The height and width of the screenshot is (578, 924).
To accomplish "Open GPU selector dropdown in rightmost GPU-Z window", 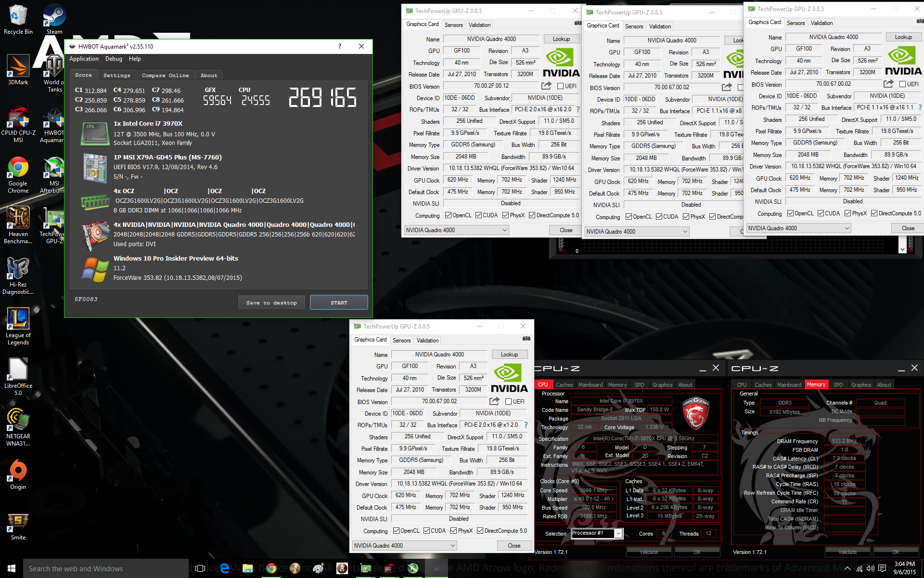I will pyautogui.click(x=798, y=228).
